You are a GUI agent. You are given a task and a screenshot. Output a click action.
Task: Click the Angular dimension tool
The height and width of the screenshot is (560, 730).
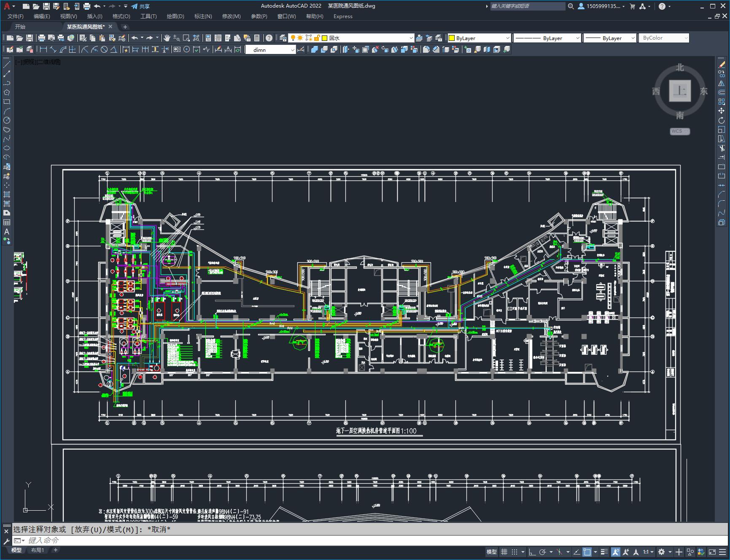pyautogui.click(x=113, y=49)
